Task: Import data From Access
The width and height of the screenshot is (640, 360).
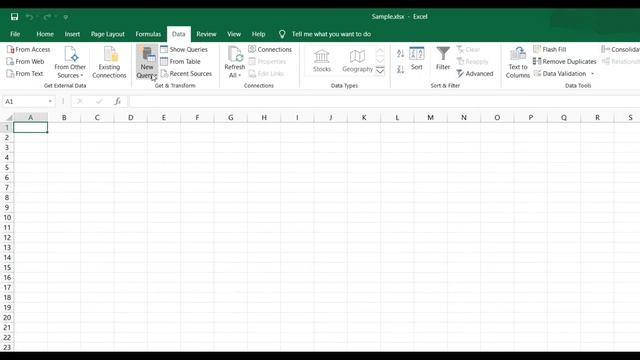Action: (x=29, y=49)
